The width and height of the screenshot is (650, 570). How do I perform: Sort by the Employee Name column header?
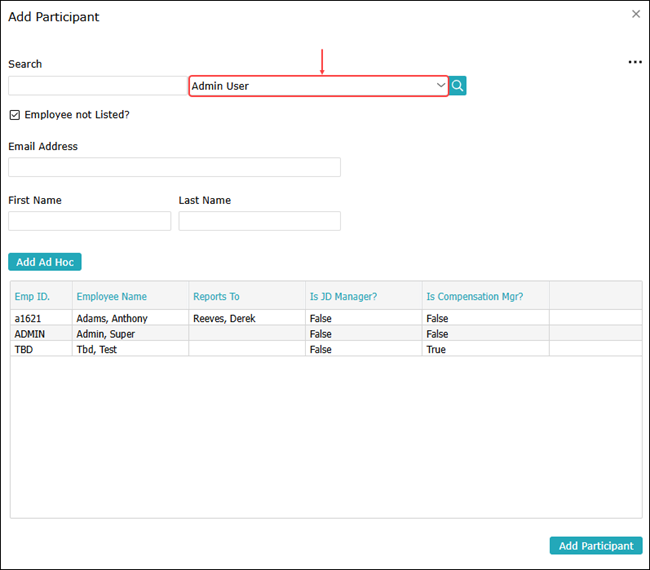click(111, 296)
